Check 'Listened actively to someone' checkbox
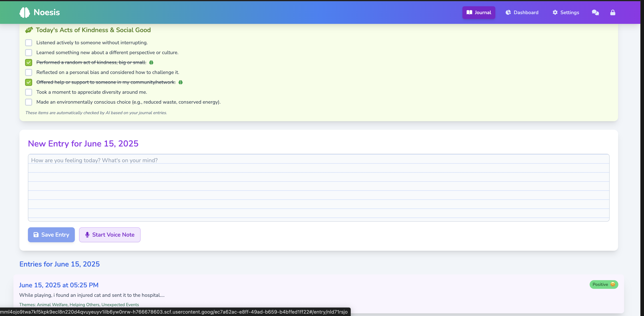Image resolution: width=644 pixels, height=316 pixels. point(29,43)
